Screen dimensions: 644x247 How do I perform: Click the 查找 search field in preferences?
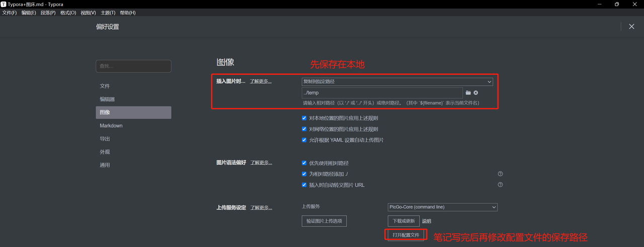tap(133, 66)
